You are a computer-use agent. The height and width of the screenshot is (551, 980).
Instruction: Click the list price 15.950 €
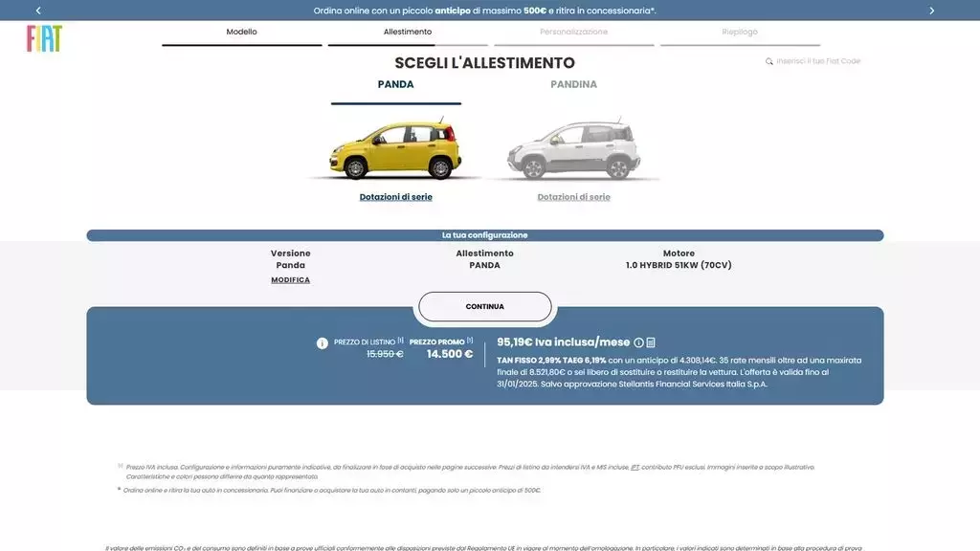tap(385, 354)
